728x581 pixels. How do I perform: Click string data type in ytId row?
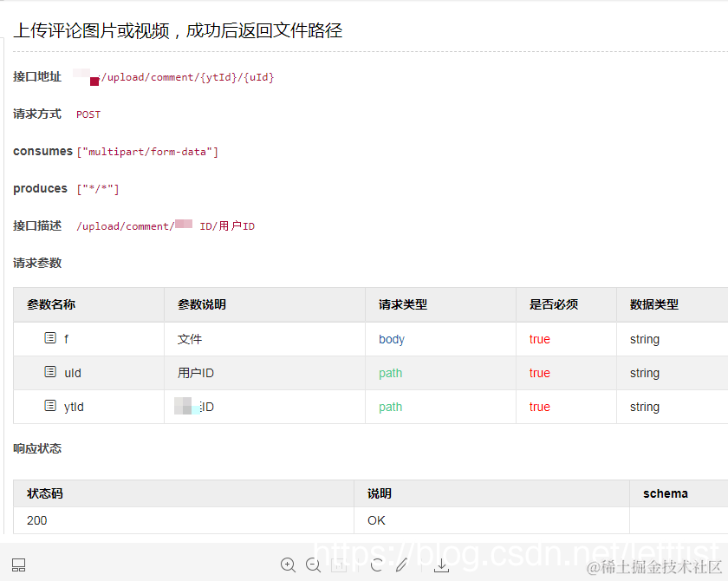[645, 407]
